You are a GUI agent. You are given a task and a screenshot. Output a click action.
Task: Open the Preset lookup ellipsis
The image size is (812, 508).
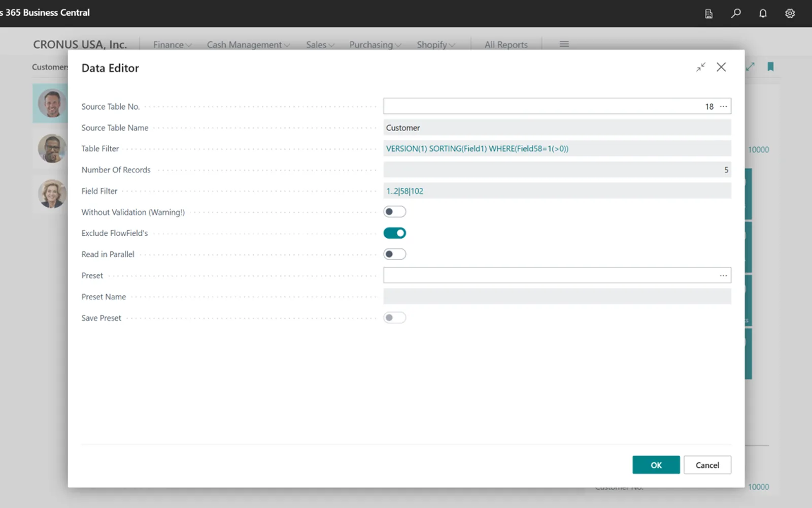click(723, 275)
